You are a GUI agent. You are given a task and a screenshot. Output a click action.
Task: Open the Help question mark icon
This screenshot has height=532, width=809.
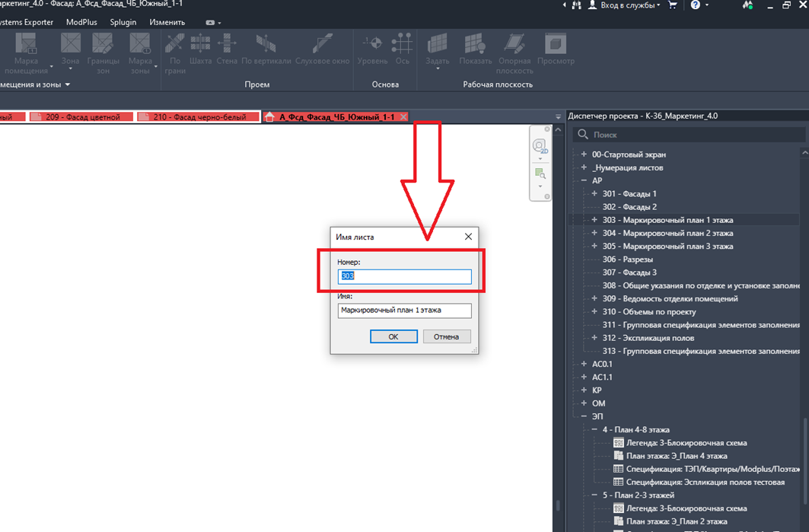point(696,5)
